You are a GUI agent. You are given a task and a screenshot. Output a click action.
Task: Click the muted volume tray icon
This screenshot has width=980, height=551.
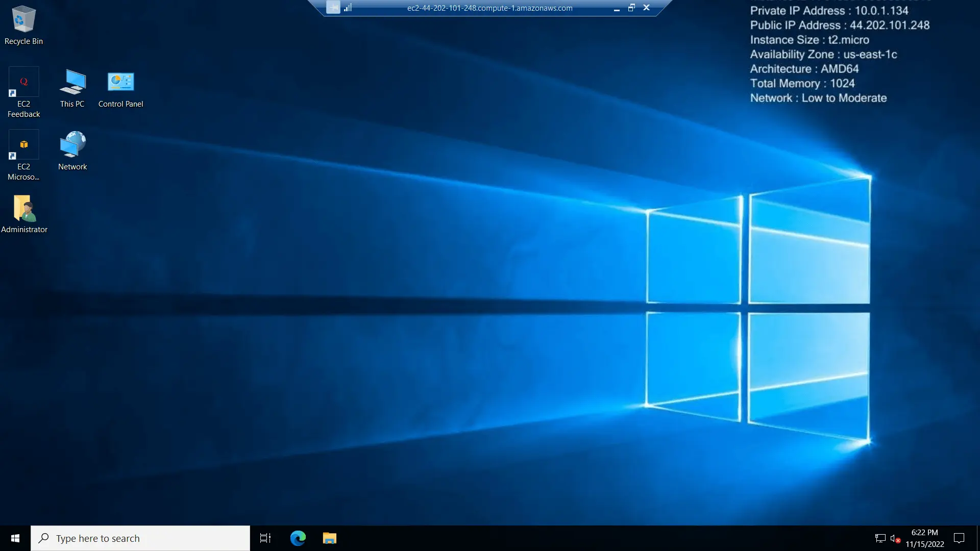[895, 538]
